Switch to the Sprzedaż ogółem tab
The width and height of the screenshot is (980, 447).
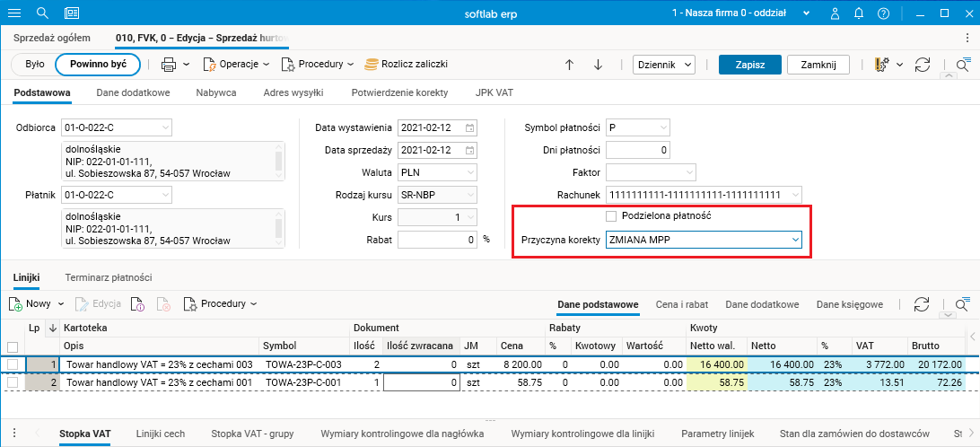[x=52, y=38]
